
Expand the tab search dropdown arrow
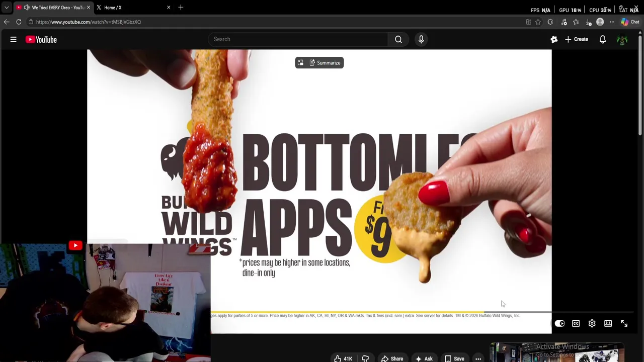tap(6, 8)
